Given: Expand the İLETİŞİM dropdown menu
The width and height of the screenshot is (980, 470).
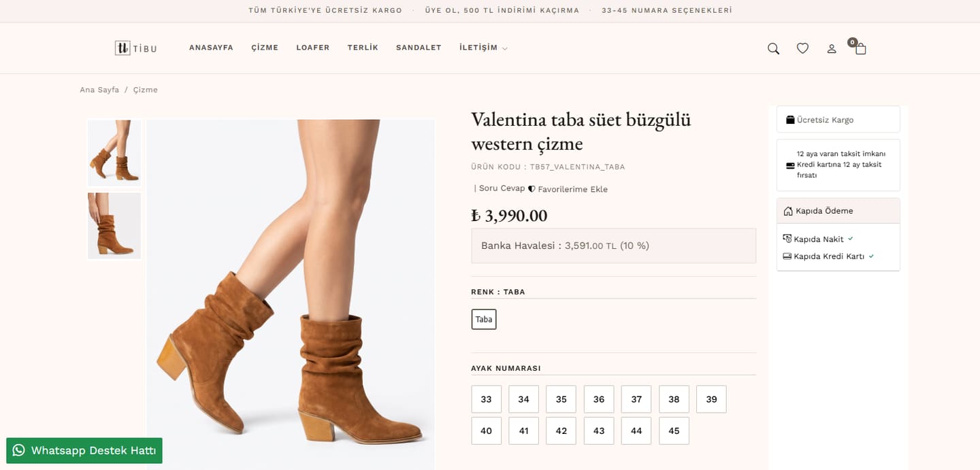Looking at the screenshot, I should [483, 48].
